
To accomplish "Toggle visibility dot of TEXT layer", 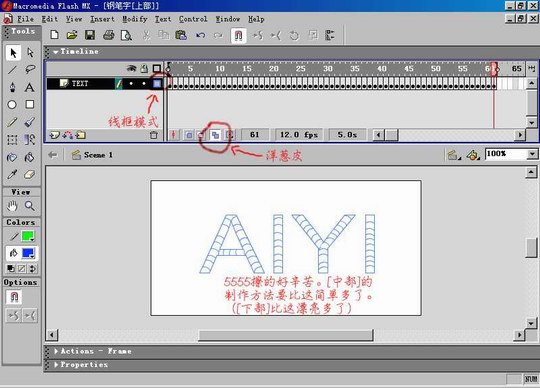I will pyautogui.click(x=131, y=83).
